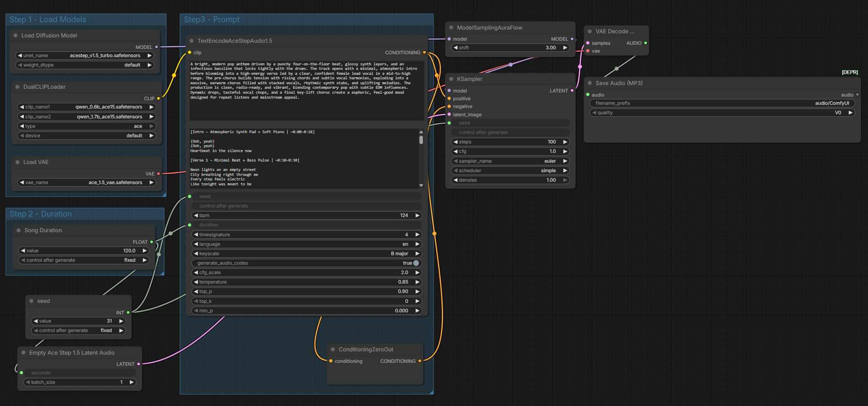Image resolution: width=868 pixels, height=406 pixels.
Task: Open the vae_name selector
Action: pos(87,182)
